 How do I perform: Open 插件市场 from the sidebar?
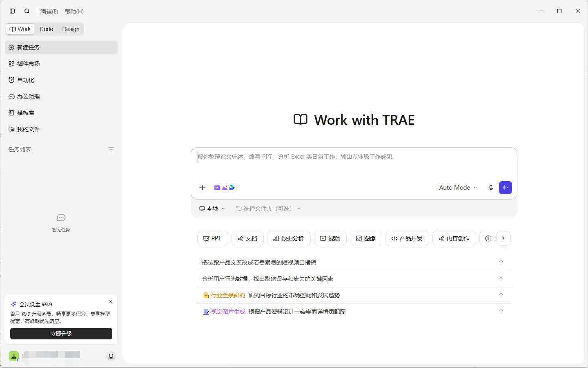61,64
